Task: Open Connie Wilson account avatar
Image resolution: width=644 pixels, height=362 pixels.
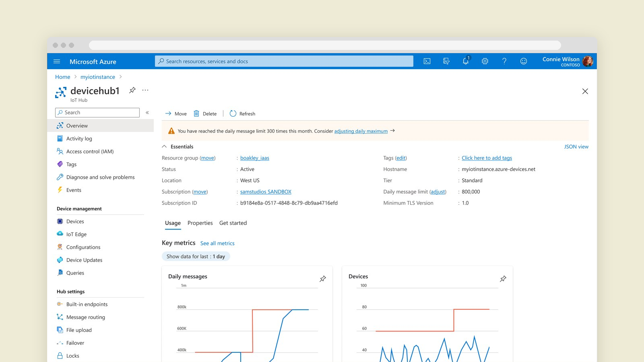Action: [x=588, y=61]
